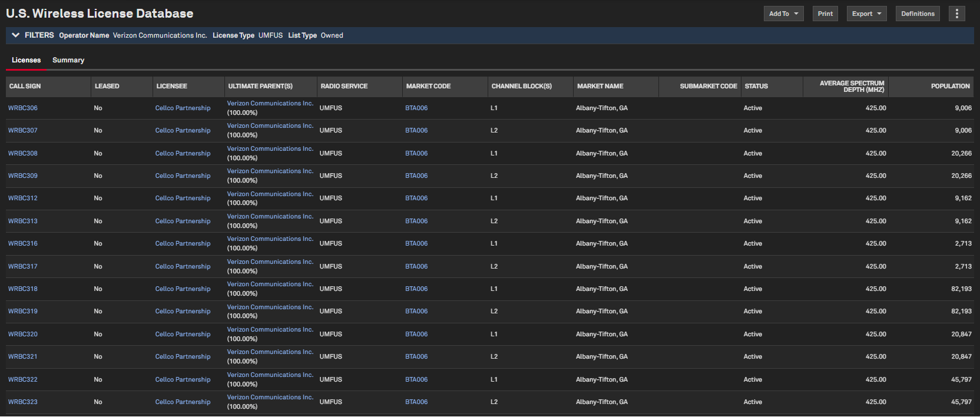Image resolution: width=980 pixels, height=417 pixels.
Task: Expand the Export dropdown menu
Action: [866, 14]
